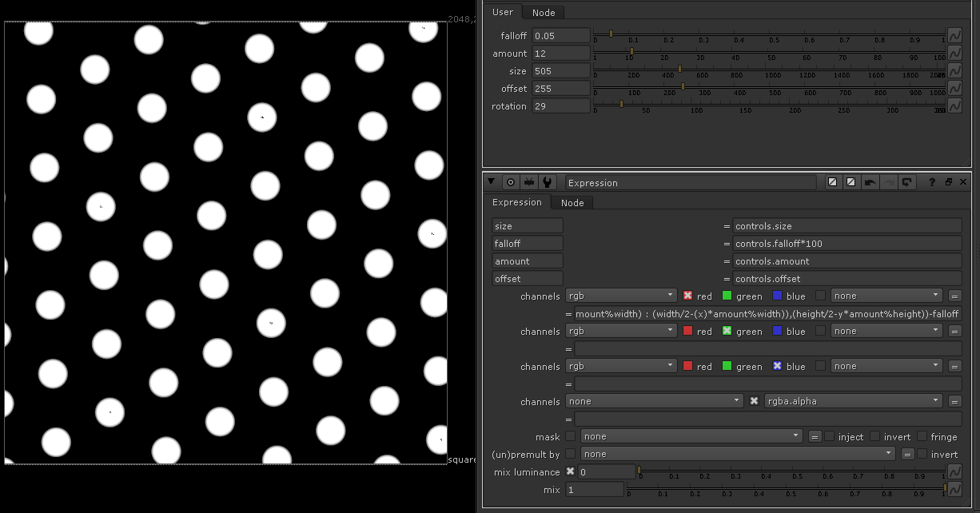Image resolution: width=980 pixels, height=513 pixels.
Task: Click equals button beside the (un)premult by dropdown
Action: pos(908,454)
